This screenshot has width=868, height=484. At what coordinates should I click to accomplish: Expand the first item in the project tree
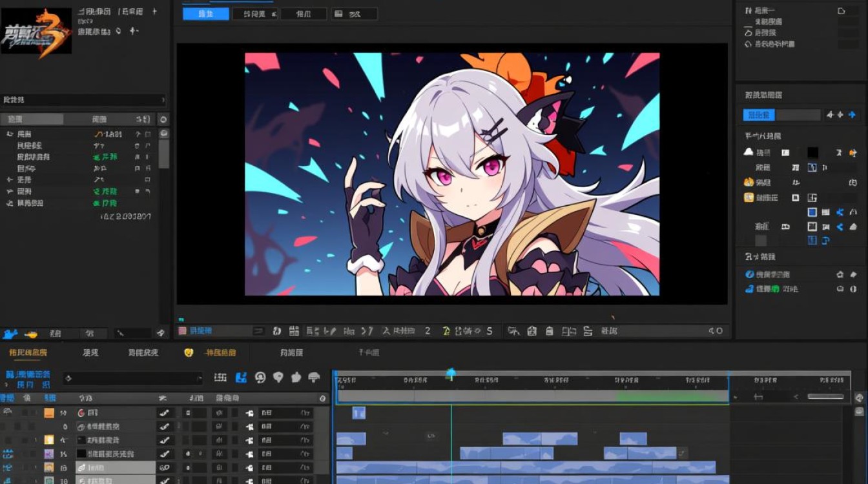tap(10, 134)
